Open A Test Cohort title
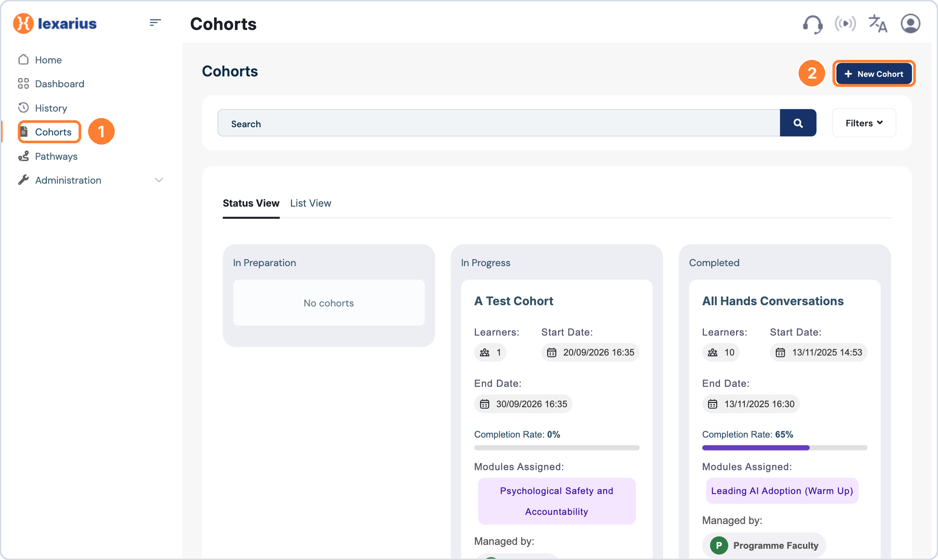This screenshot has width=938, height=560. 514,301
